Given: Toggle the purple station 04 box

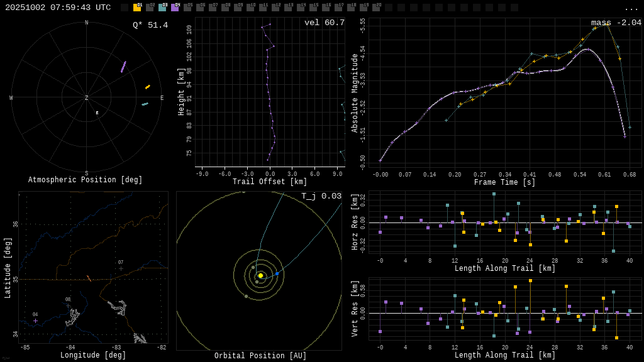Looking at the screenshot, I should [x=175, y=8].
